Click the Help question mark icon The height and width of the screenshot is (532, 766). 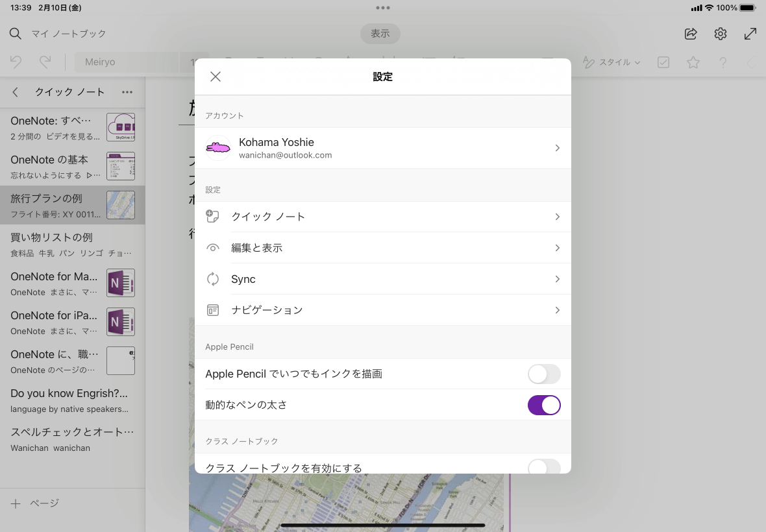click(723, 62)
